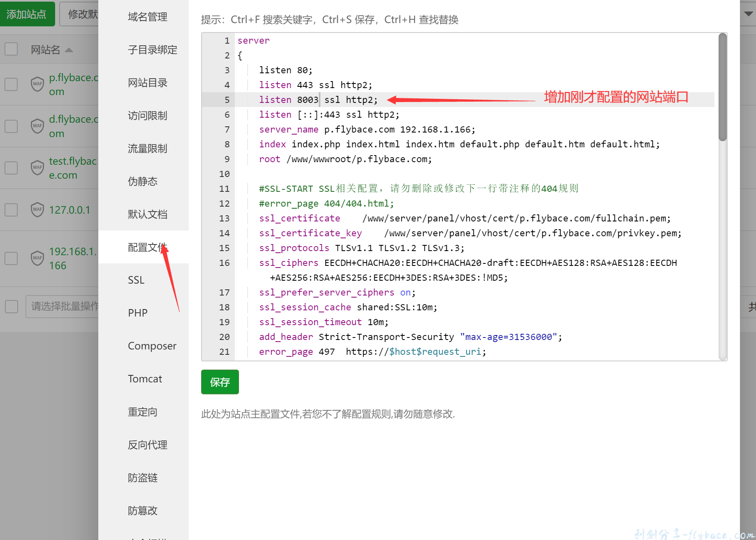This screenshot has width=756, height=540.
Task: Click WAF shield icon for 127.0.0.1
Action: tap(37, 209)
